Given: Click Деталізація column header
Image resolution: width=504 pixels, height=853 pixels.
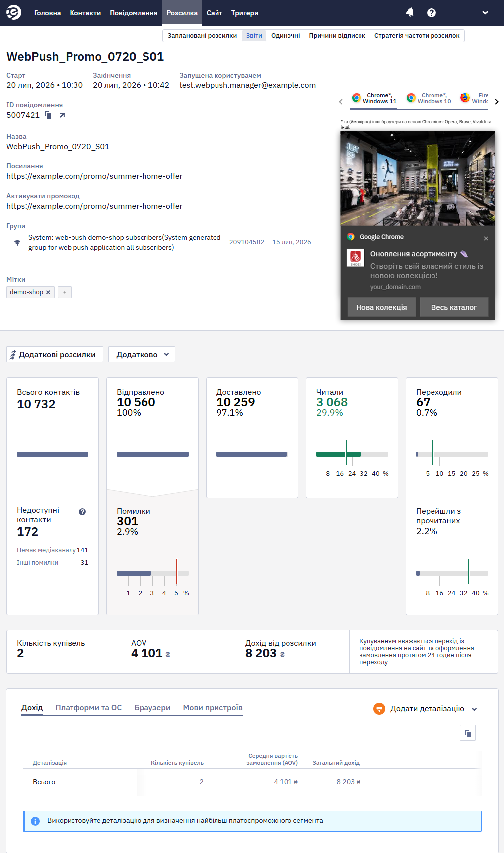Looking at the screenshot, I should pyautogui.click(x=50, y=763).
